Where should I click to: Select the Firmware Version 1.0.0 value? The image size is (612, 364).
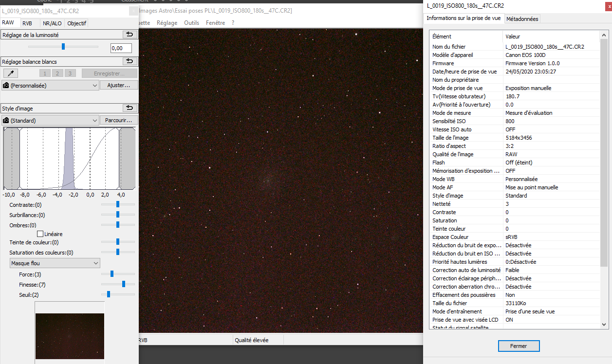(532, 63)
